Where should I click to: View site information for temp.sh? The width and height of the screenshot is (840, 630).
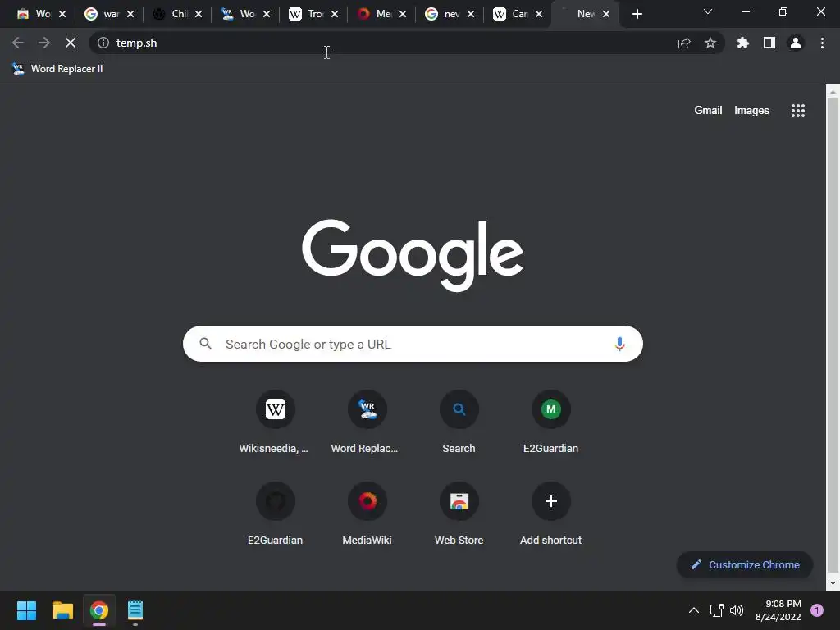[103, 43]
